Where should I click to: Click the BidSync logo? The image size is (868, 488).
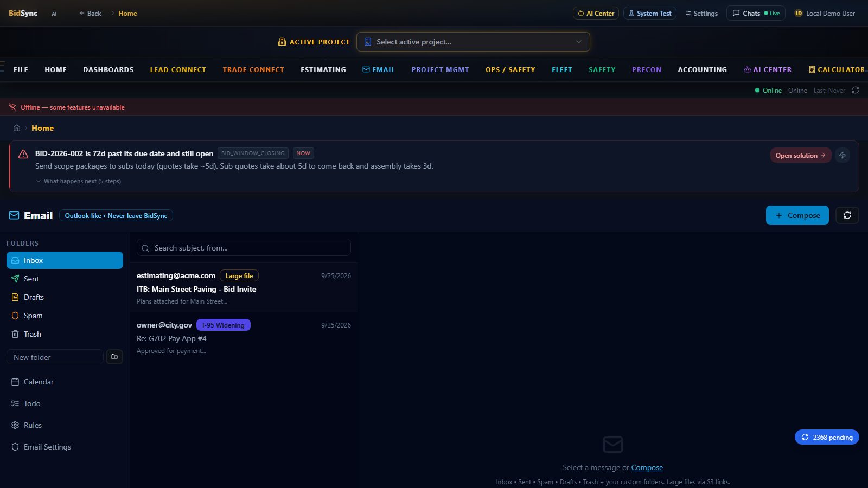(23, 13)
